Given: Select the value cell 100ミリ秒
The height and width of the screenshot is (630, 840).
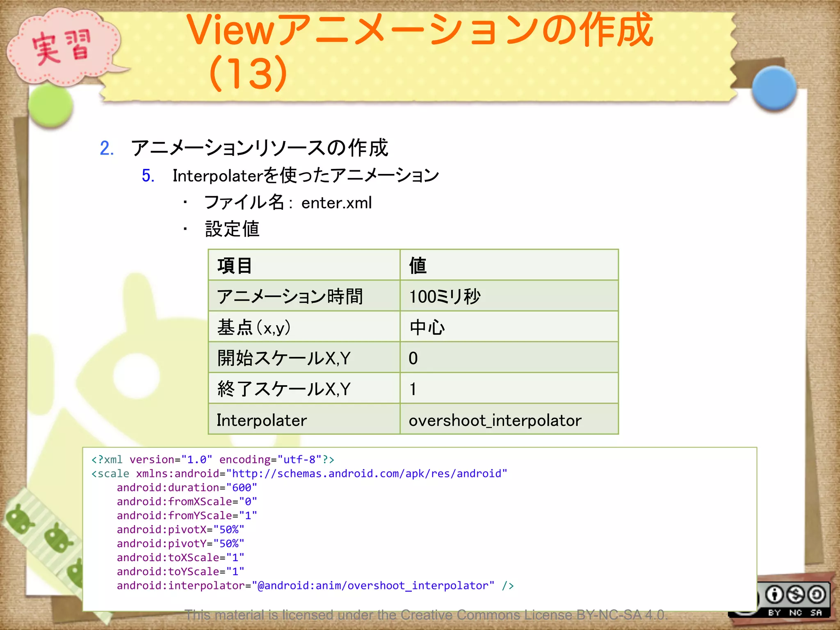Looking at the screenshot, I should pos(509,296).
